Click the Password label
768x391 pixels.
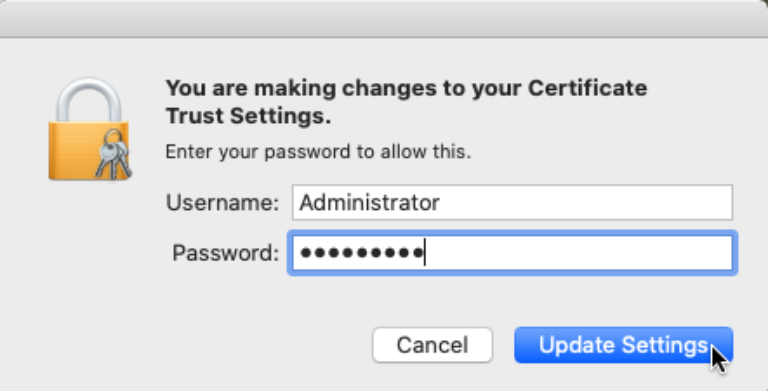(225, 253)
